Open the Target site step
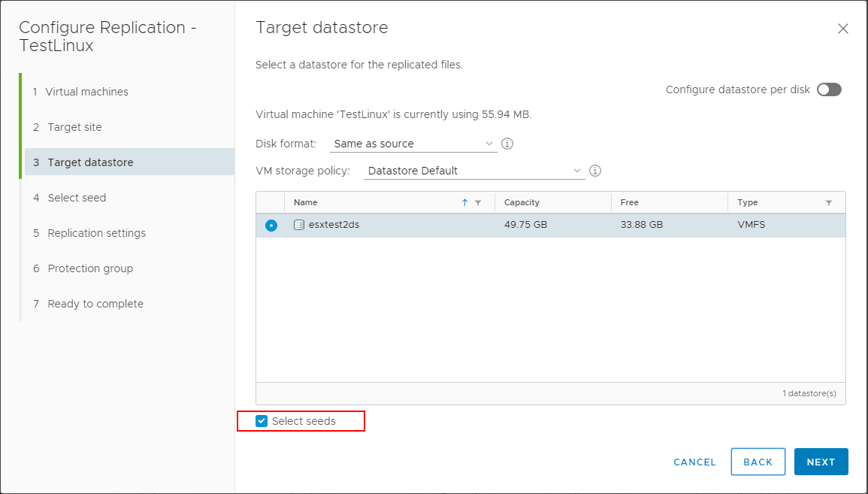Image resolution: width=868 pixels, height=494 pixels. click(x=74, y=126)
